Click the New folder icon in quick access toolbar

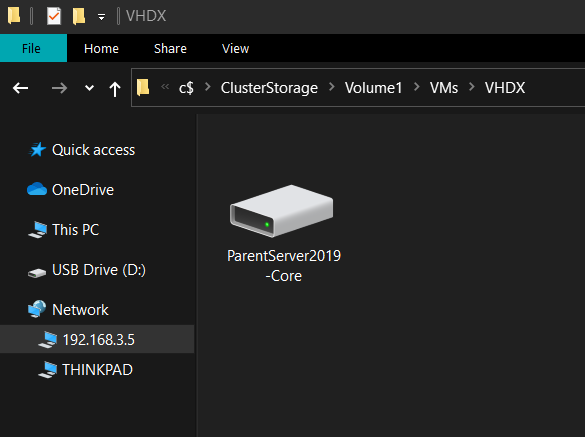[x=79, y=16]
